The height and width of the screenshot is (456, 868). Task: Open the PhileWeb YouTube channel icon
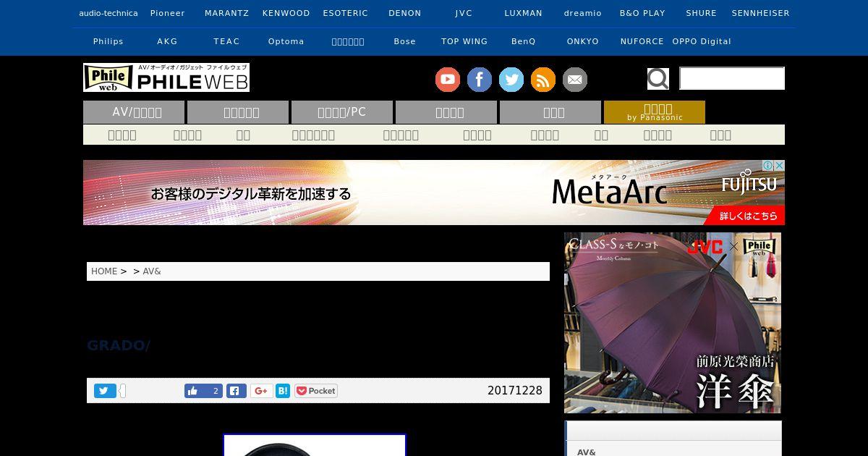448,80
